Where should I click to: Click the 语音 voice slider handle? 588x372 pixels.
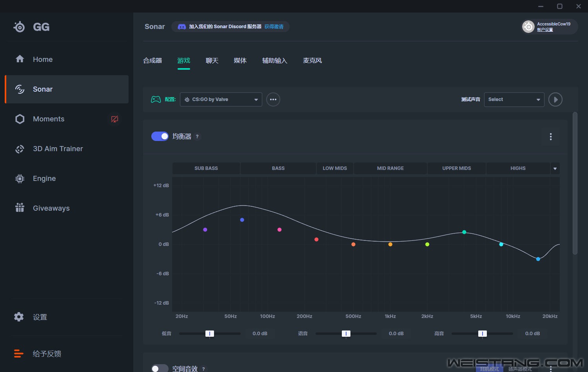[x=346, y=334]
